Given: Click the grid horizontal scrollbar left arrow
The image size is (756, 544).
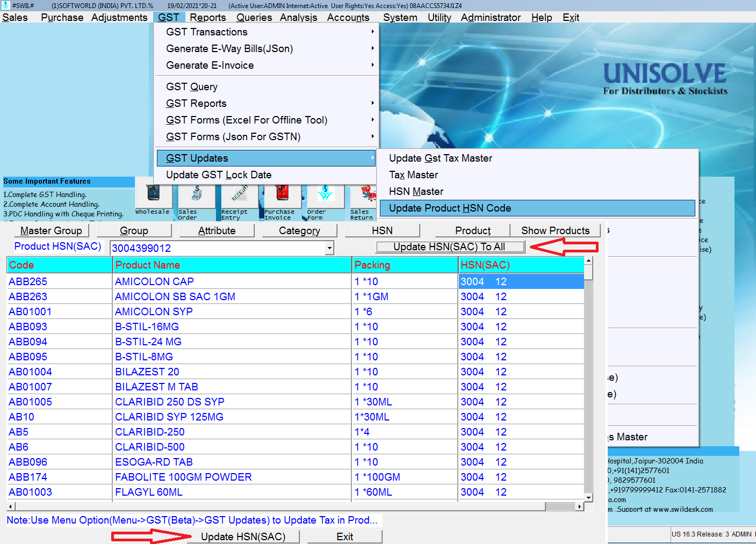Looking at the screenshot, I should 11,506.
